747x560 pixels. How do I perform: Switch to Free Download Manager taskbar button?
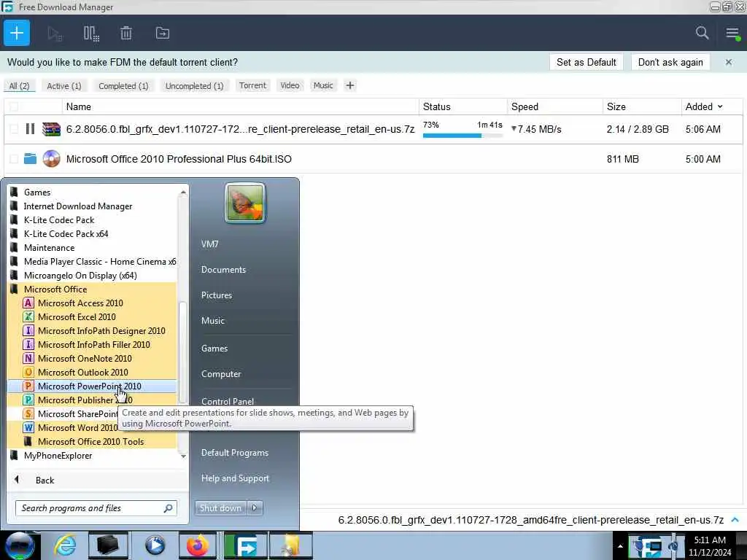246,545
